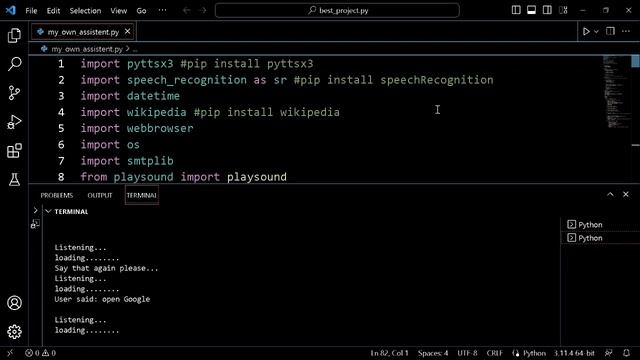Open the Extensions view
Image resolution: width=640 pixels, height=360 pixels.
(x=14, y=151)
